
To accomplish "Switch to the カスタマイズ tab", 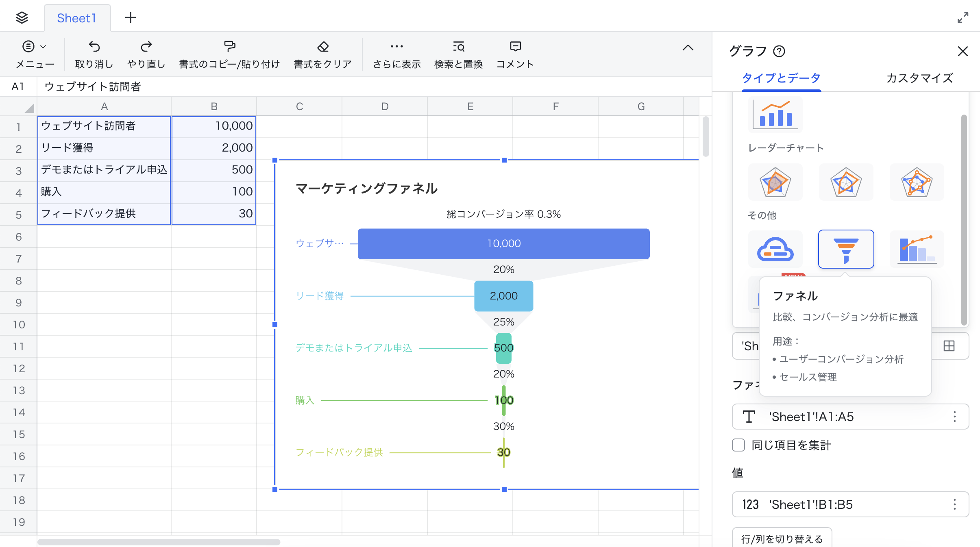I will pos(919,78).
